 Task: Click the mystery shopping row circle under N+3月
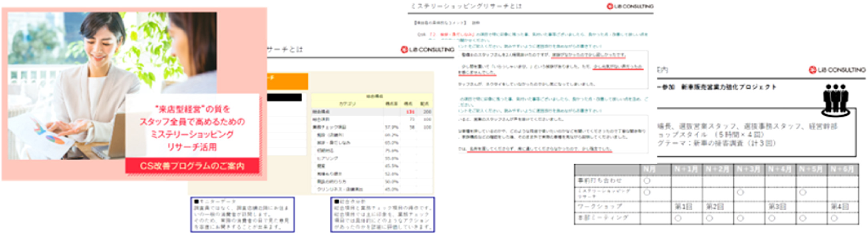click(x=740, y=192)
